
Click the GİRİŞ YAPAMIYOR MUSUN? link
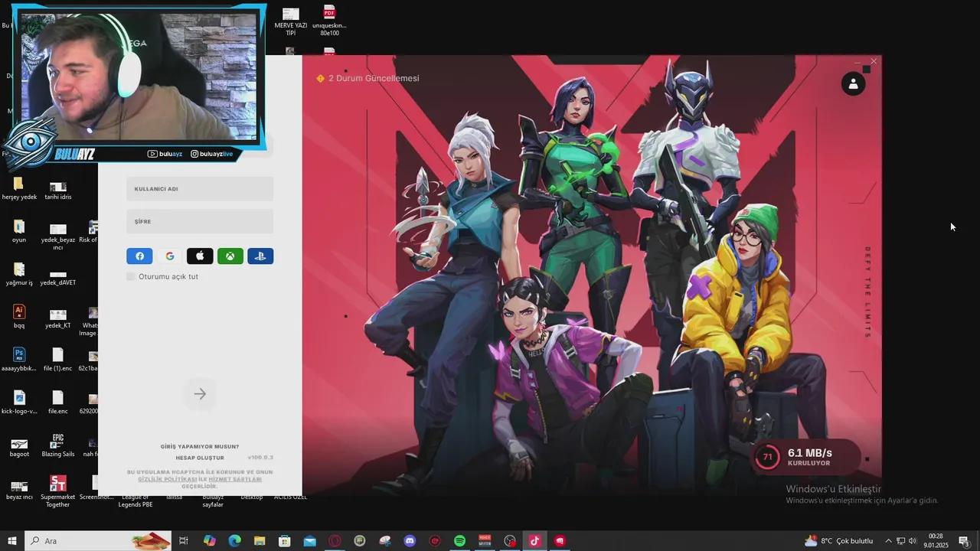pyautogui.click(x=200, y=446)
